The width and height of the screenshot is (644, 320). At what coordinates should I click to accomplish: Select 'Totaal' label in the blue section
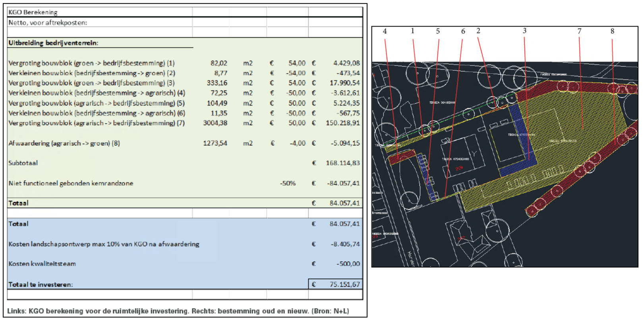[x=18, y=224]
